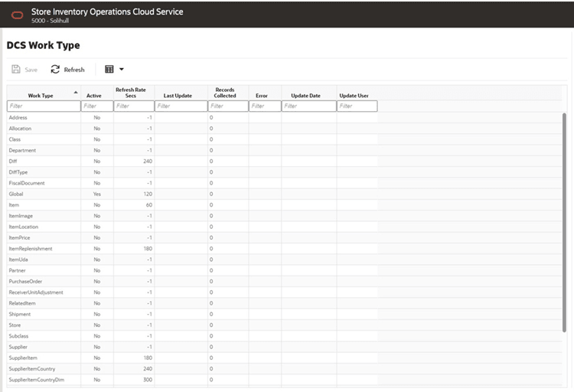Sort by Work Type ascending arrow
Viewport: 574px width, 392px height.
76,93
